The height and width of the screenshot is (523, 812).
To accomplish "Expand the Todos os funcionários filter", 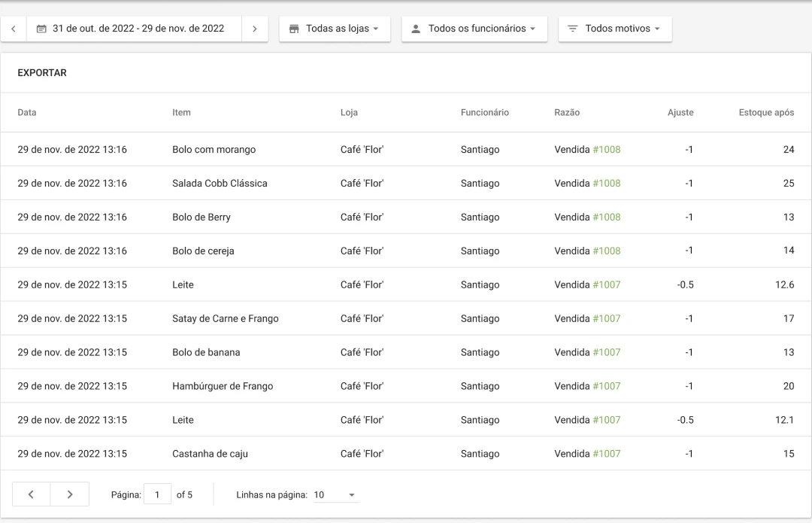I will pos(474,29).
